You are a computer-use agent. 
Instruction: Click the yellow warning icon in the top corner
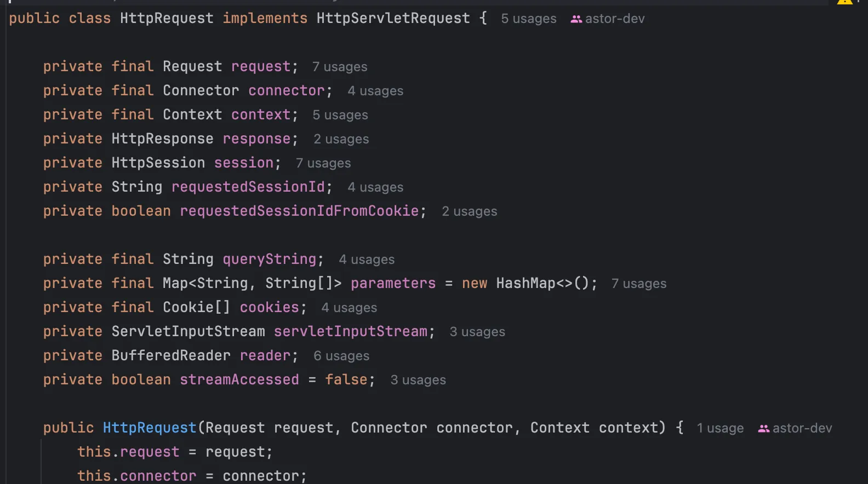844,2
